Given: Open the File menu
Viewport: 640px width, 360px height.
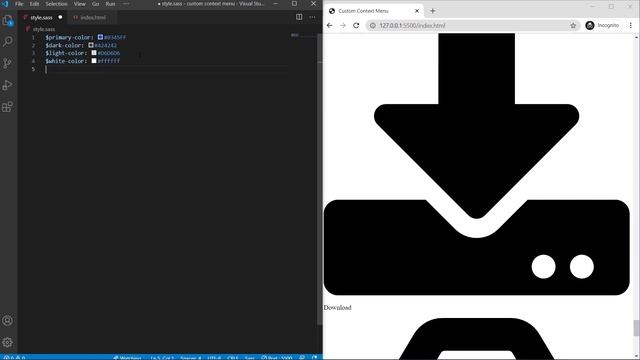Looking at the screenshot, I should pos(19,4).
